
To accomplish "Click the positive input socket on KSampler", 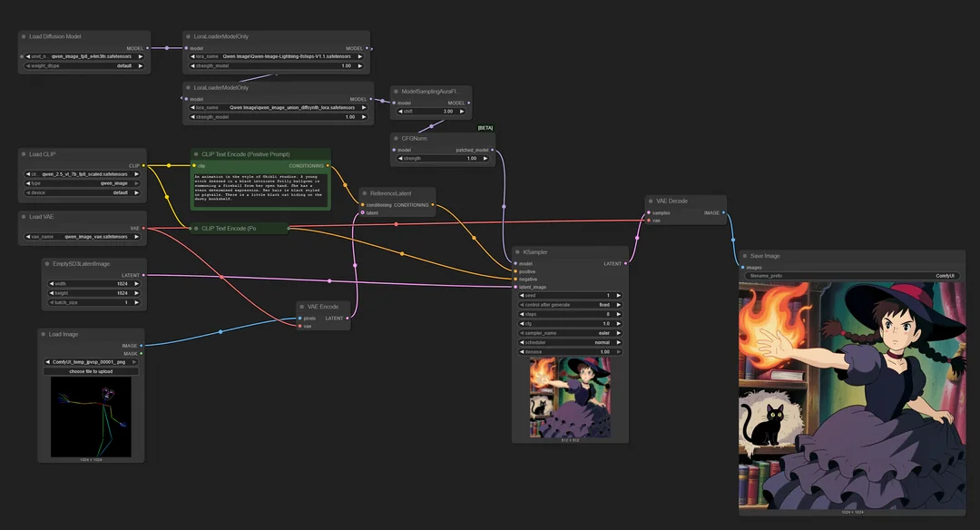I will point(515,271).
